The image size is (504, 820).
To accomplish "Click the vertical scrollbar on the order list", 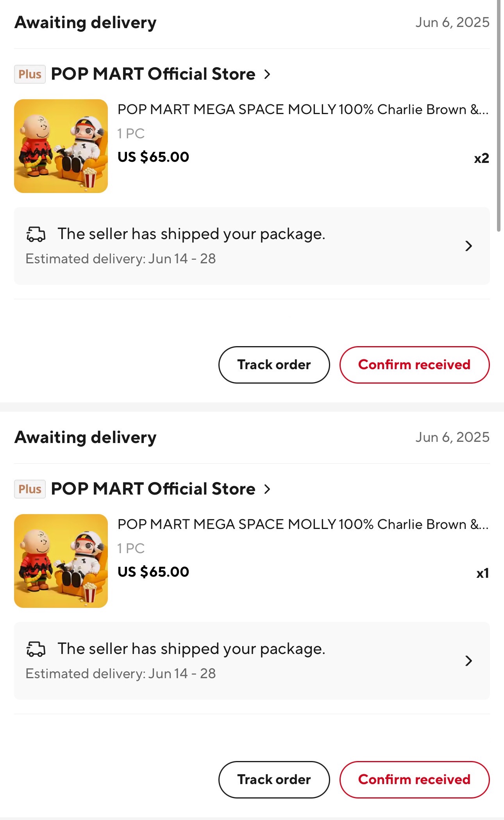I will coord(499,117).
